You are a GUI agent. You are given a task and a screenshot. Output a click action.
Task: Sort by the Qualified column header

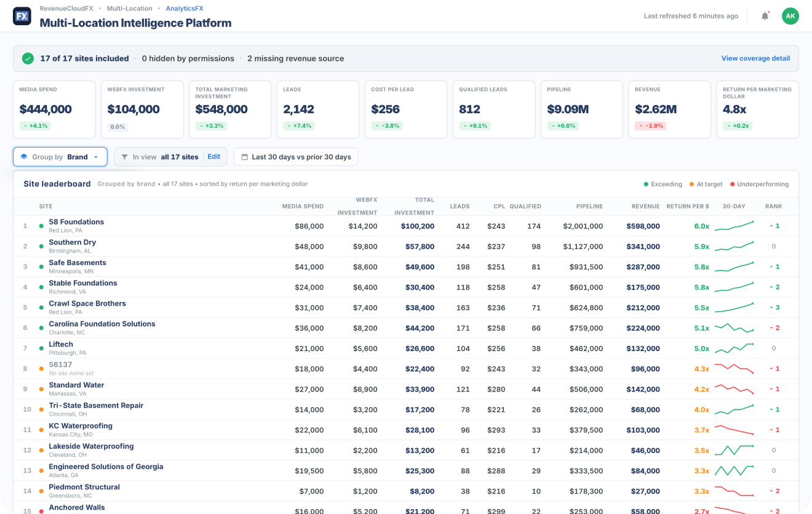tap(525, 207)
